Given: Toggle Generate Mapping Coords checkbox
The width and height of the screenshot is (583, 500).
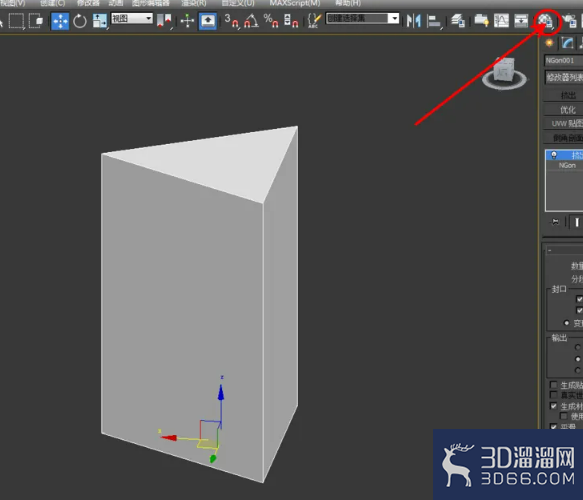Looking at the screenshot, I should coord(554,385).
